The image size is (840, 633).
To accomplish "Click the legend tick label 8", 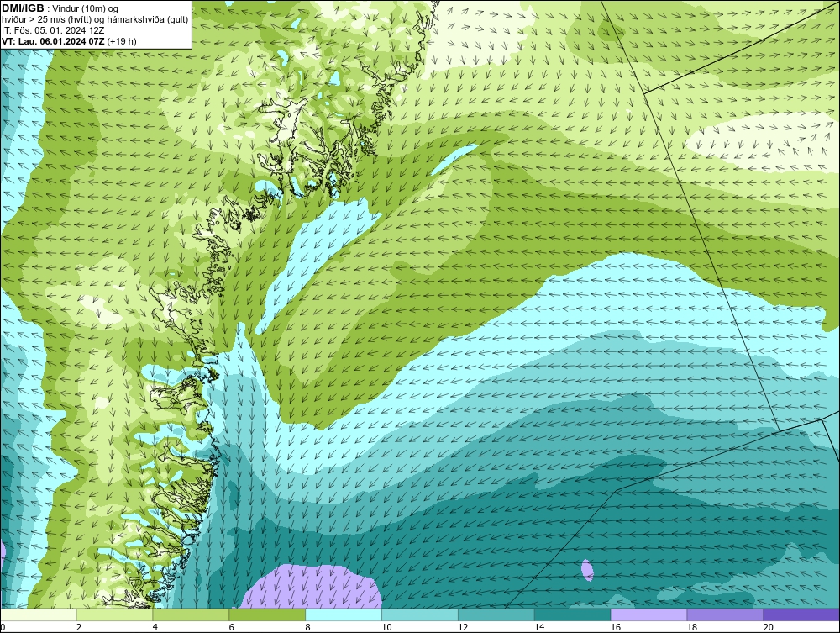I will (x=308, y=627).
